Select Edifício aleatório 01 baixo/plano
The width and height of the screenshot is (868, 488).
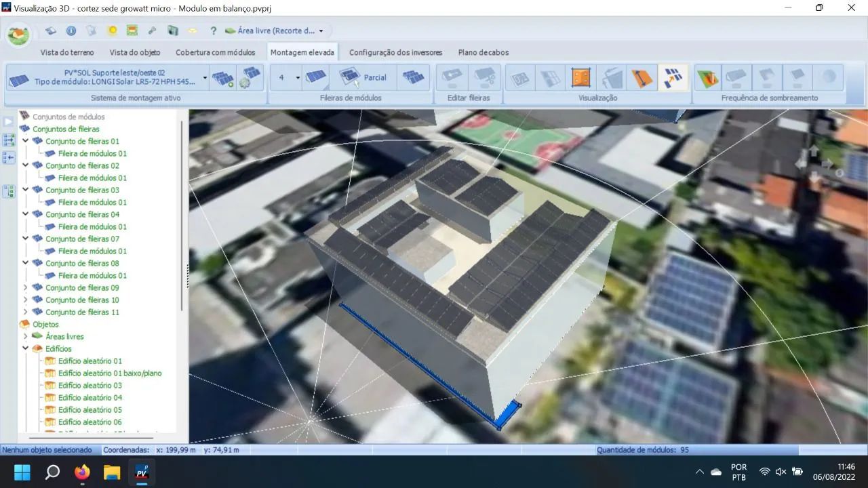pyautogui.click(x=110, y=373)
